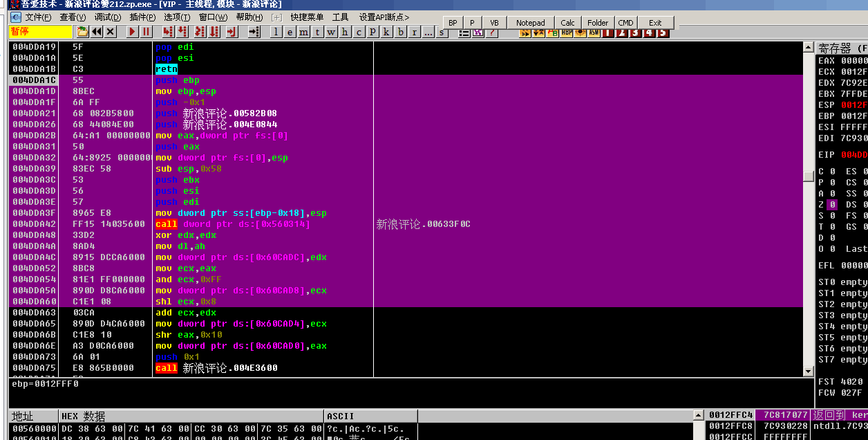
Task: Open the 工具 menu
Action: (340, 17)
